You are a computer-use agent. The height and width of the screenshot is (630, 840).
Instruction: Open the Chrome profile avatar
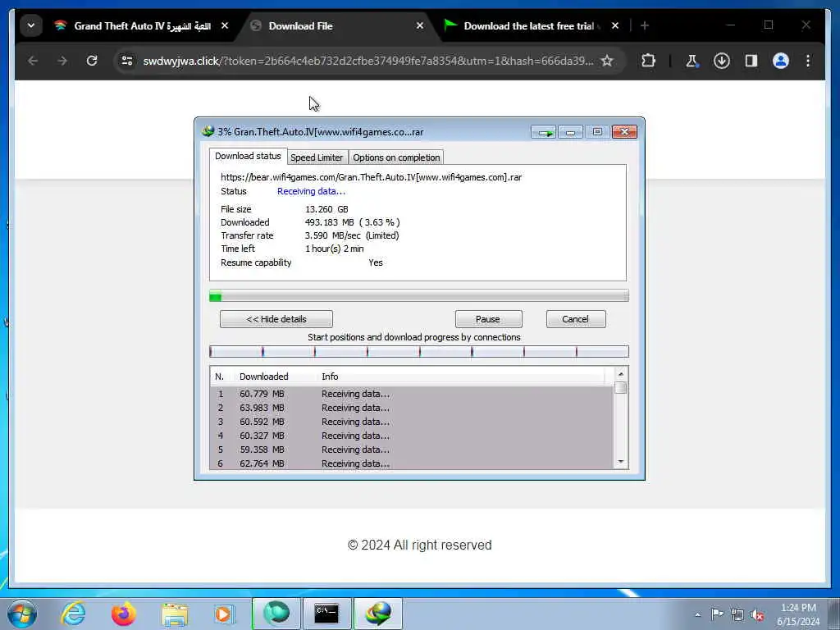(x=781, y=61)
